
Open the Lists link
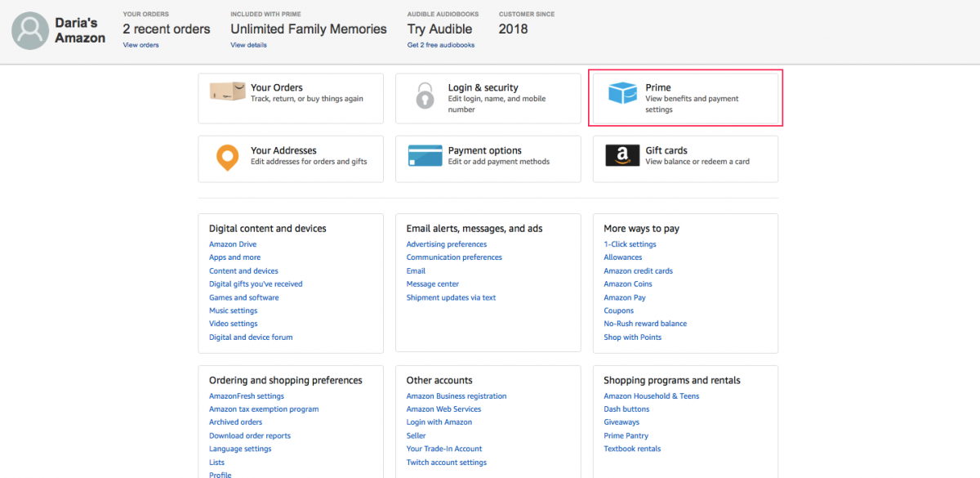point(217,462)
